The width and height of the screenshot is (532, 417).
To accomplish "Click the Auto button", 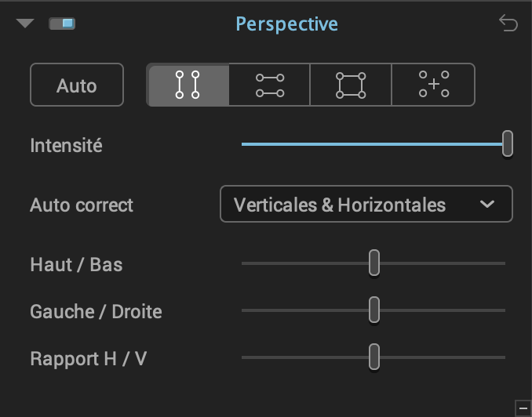I will point(77,85).
